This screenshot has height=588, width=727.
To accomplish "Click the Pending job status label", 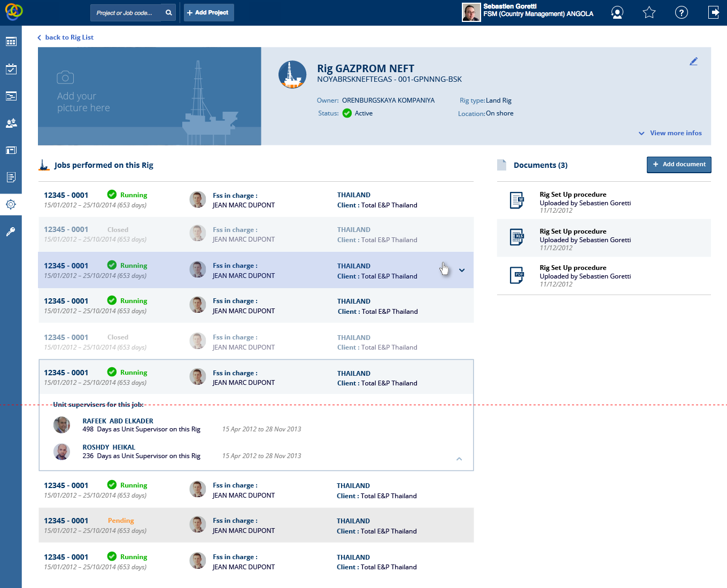I will point(121,521).
